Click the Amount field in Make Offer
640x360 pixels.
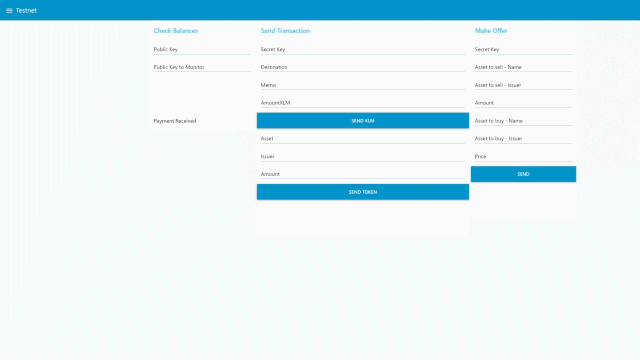(523, 103)
